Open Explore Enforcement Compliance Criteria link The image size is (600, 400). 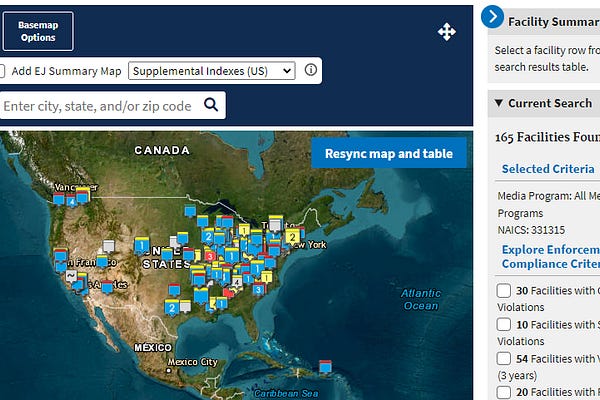click(x=551, y=256)
